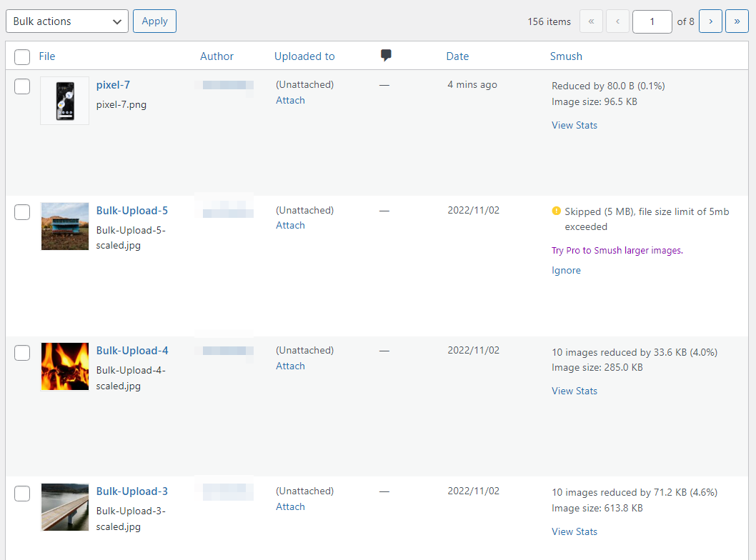Viewport: 756px width, 560px height.
Task: Tick the select-all checkbox in header
Action: [22, 57]
